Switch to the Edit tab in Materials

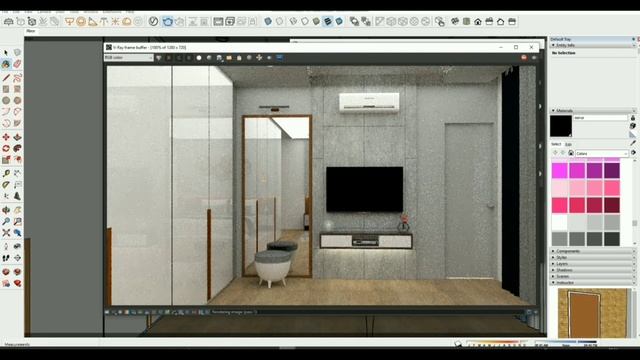pos(568,144)
